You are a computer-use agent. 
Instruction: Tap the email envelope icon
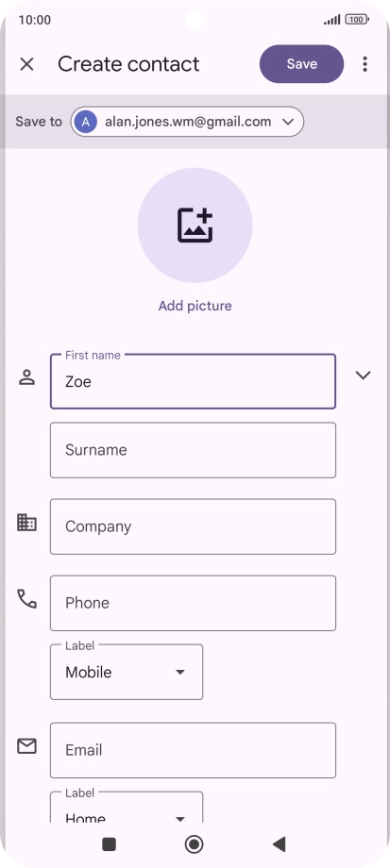tap(26, 747)
